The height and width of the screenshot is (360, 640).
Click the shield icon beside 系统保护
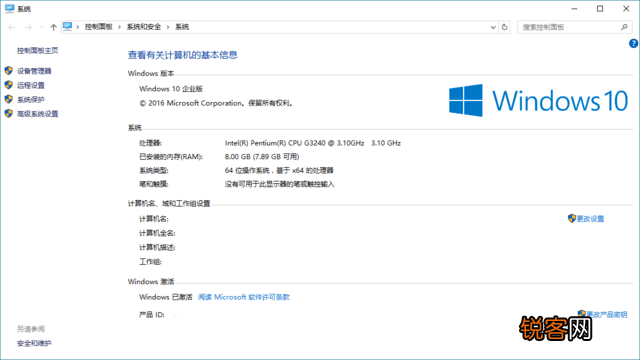[9, 99]
